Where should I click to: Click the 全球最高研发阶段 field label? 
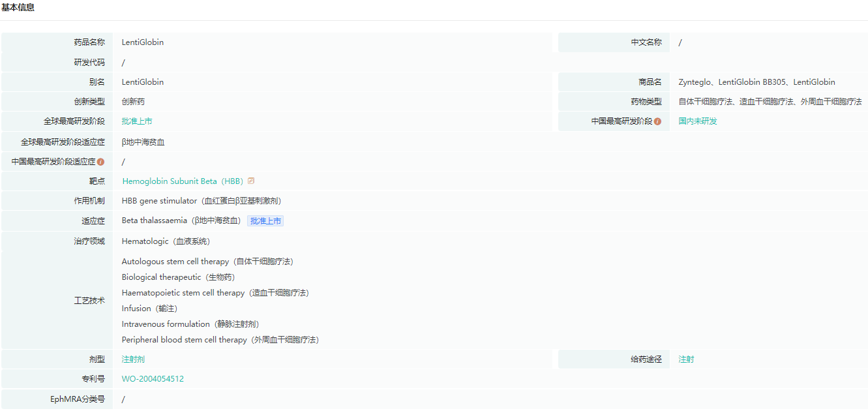click(x=74, y=121)
